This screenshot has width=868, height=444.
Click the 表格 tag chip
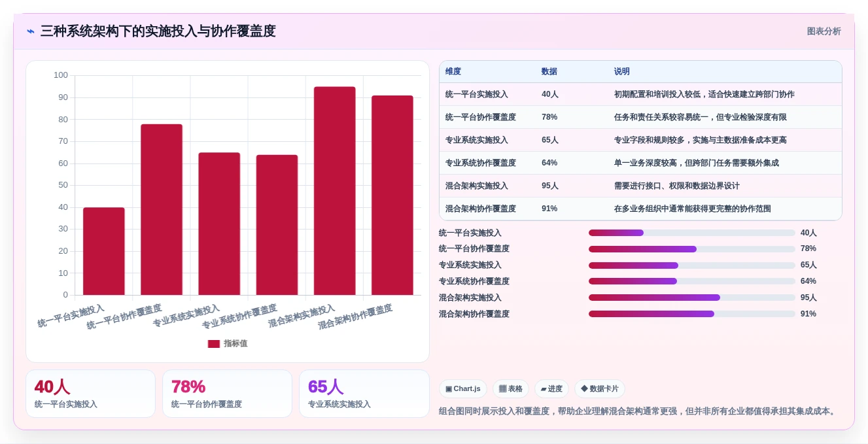[x=511, y=389]
